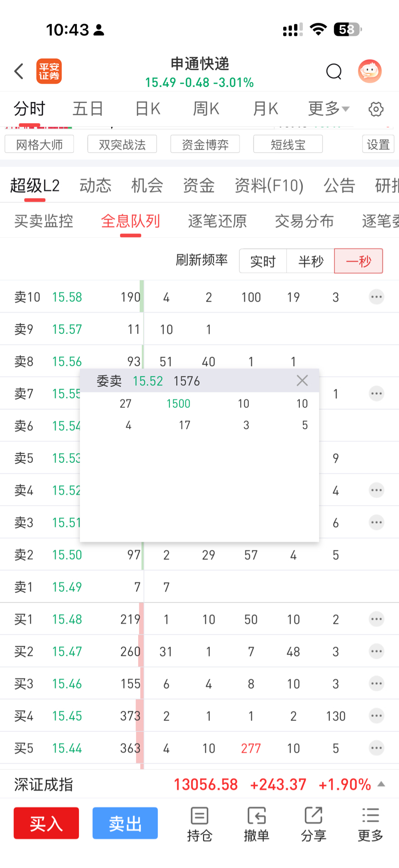Image resolution: width=399 pixels, height=868 pixels.
Task: Expand the 深证成指 index bar arrow
Action: click(x=381, y=784)
